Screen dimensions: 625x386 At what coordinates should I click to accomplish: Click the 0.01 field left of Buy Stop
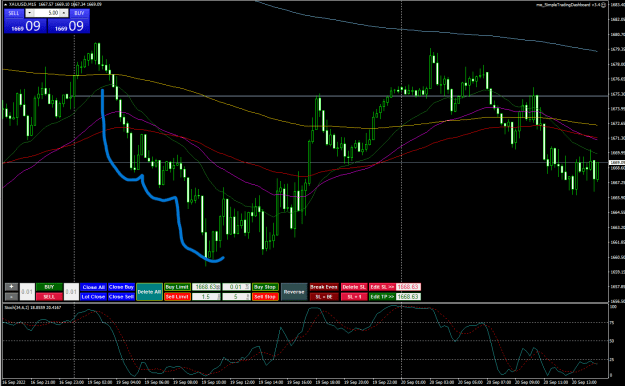[236, 287]
